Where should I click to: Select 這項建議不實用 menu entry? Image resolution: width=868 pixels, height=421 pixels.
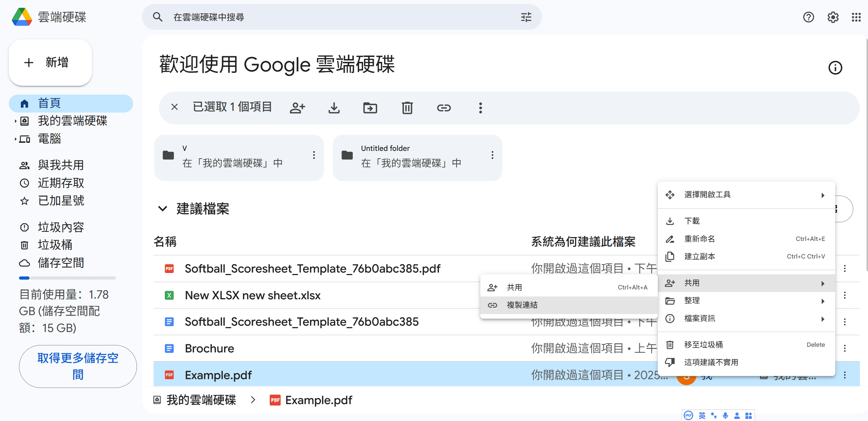point(746,362)
